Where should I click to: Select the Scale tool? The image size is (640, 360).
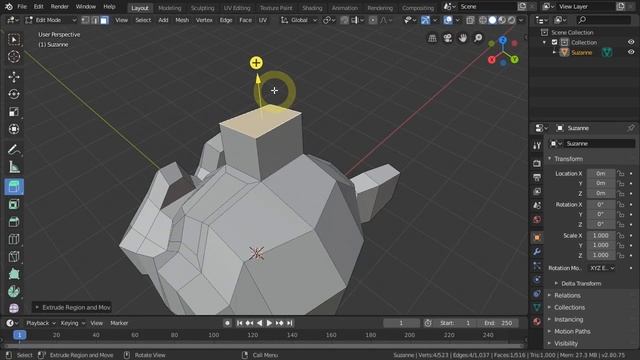pos(14,112)
